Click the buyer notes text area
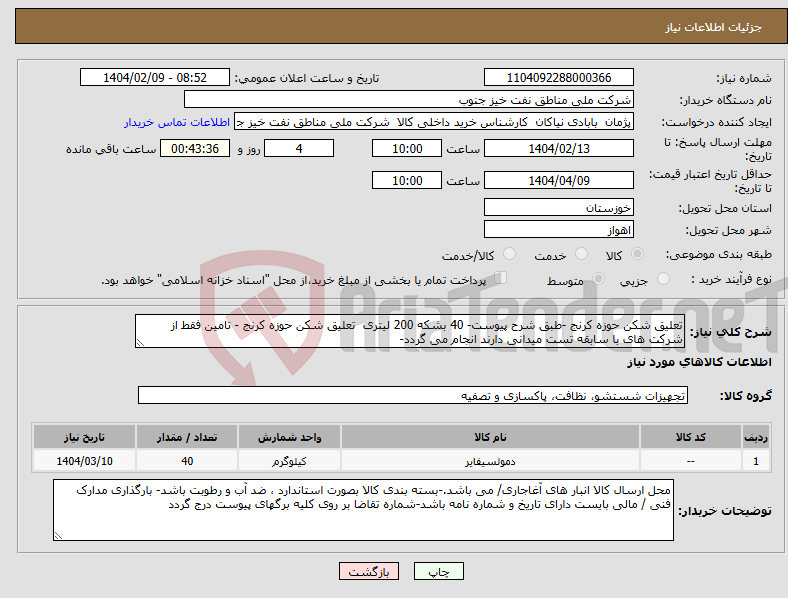This screenshot has height=598, width=788. tap(363, 510)
